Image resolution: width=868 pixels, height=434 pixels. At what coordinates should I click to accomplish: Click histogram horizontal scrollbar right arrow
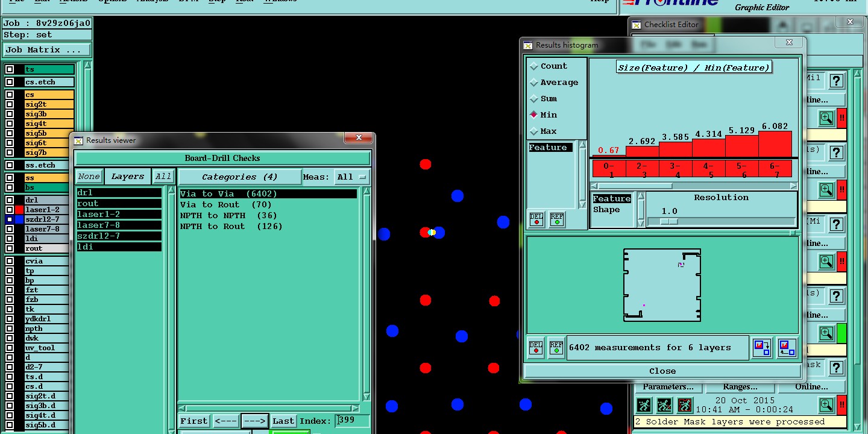click(x=793, y=186)
